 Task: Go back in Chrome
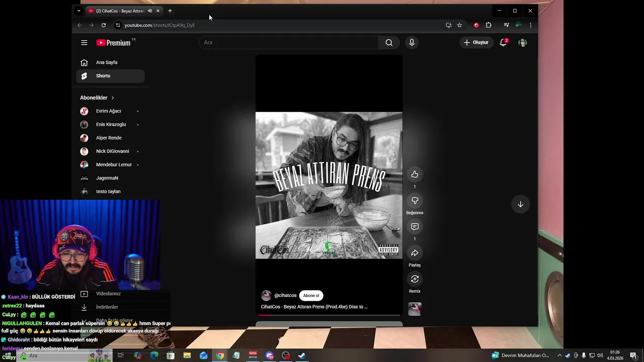[79, 25]
